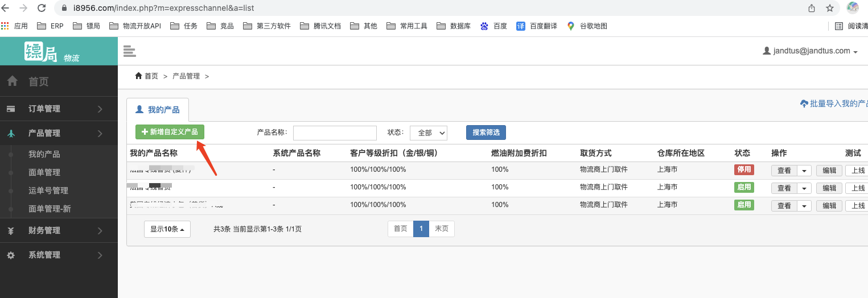This screenshot has height=298, width=868.
Task: Focus the 产品名称 search field
Action: click(x=335, y=133)
